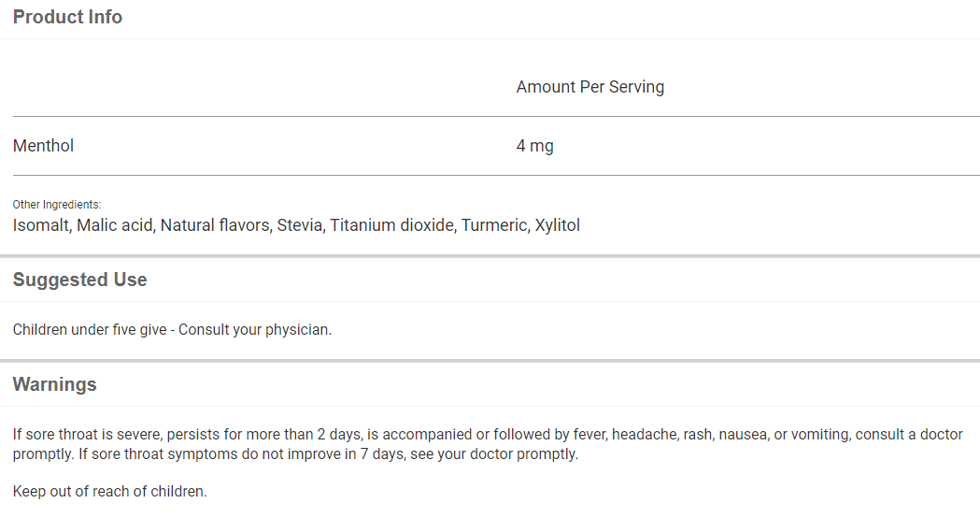Image resolution: width=980 pixels, height=518 pixels.
Task: Click the Warnings heading
Action: pos(54,384)
